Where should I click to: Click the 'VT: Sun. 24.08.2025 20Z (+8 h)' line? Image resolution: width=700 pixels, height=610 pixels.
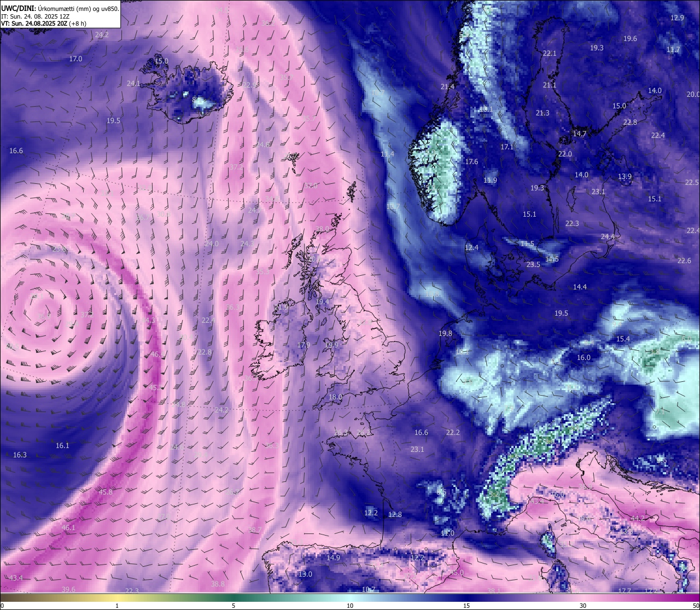pyautogui.click(x=44, y=24)
